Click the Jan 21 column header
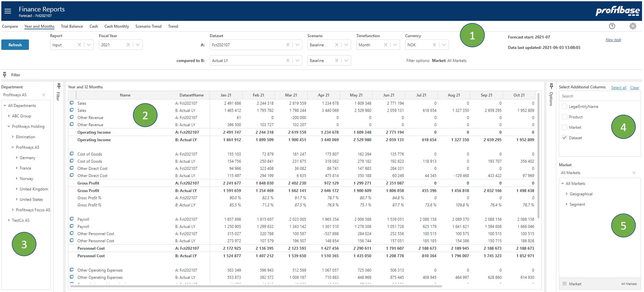 coord(226,95)
